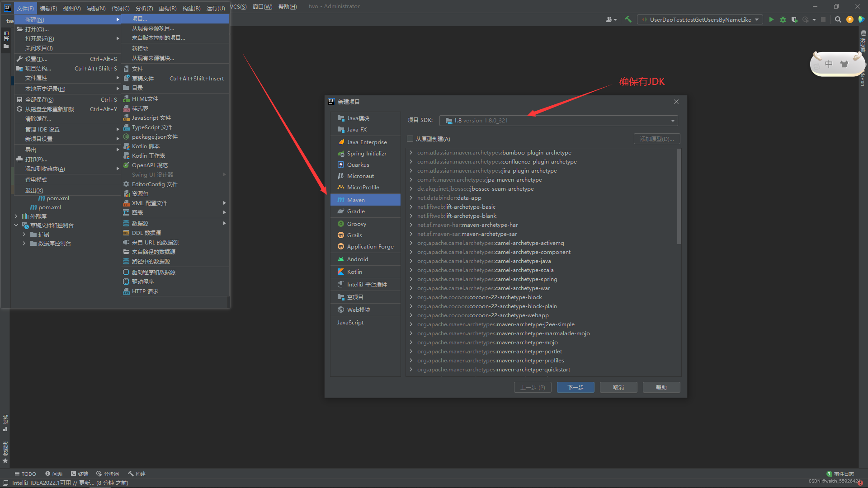Choose Micronaut in new project dialog

pyautogui.click(x=365, y=176)
